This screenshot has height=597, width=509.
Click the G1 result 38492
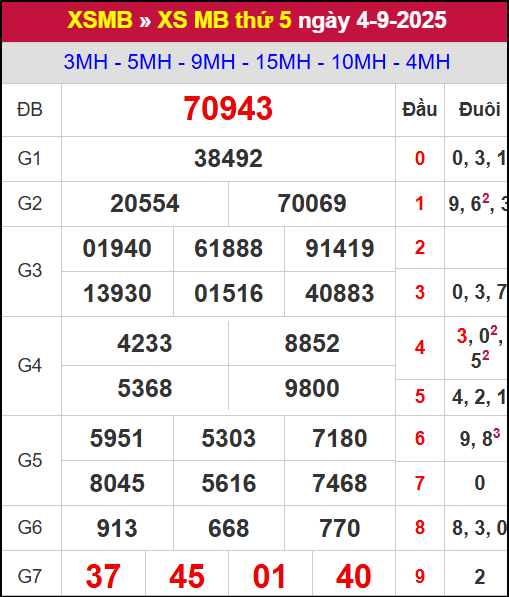(x=228, y=158)
